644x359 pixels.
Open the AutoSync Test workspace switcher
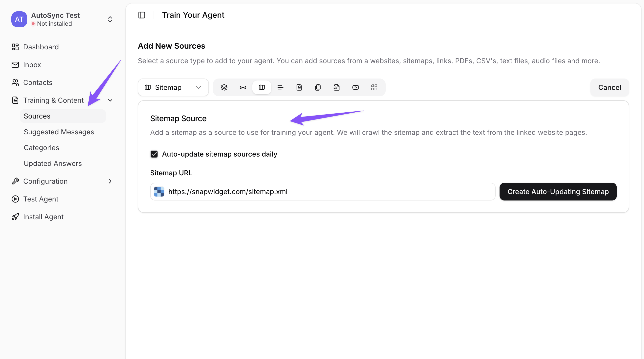coord(110,19)
